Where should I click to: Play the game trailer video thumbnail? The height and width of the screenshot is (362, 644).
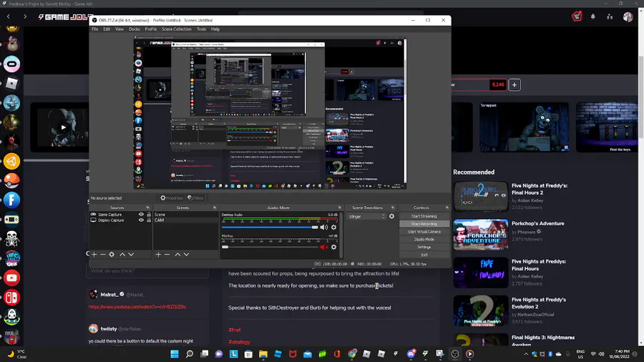63,127
